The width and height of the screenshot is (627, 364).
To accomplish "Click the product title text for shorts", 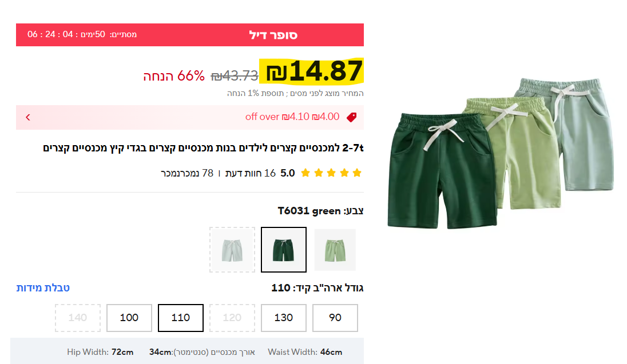I will coord(203,148).
